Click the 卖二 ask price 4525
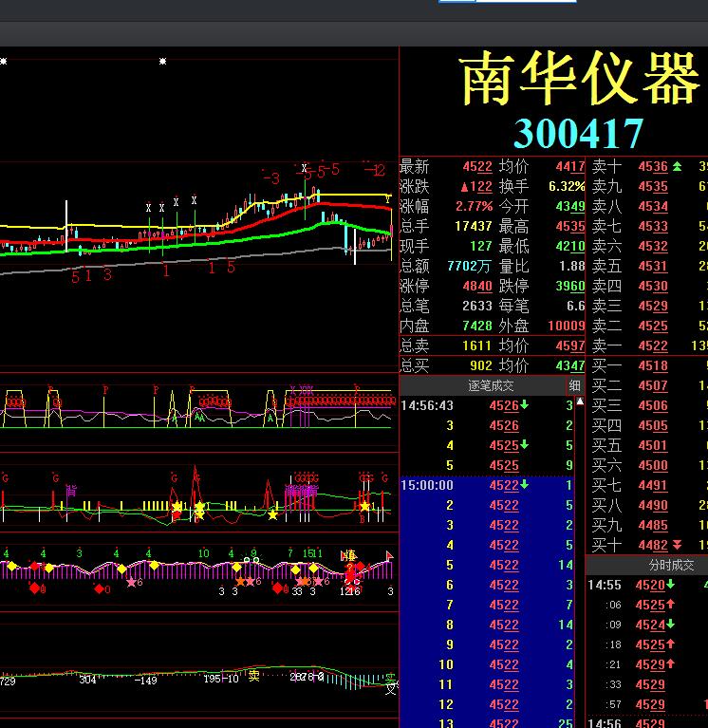 coord(653,326)
